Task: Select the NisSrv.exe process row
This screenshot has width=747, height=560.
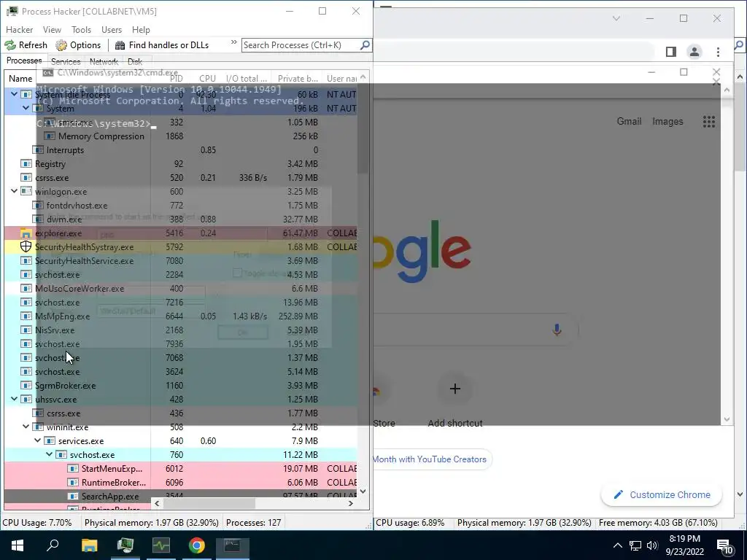Action: [x=181, y=330]
